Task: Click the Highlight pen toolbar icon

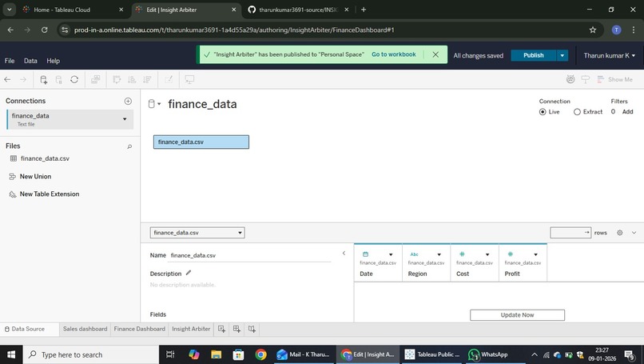Action: pos(169,79)
